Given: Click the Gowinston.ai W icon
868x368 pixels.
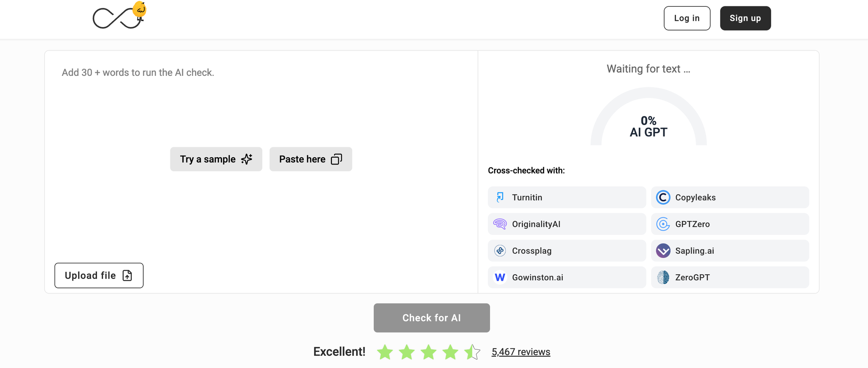Looking at the screenshot, I should [500, 277].
